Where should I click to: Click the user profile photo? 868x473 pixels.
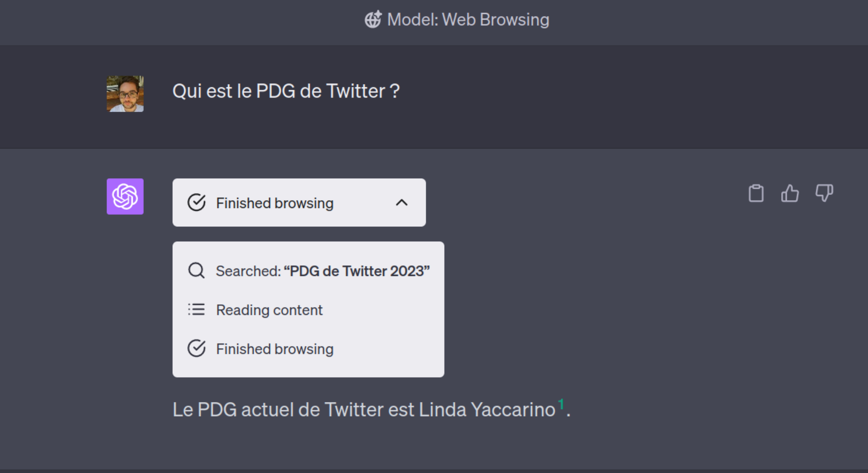point(125,94)
